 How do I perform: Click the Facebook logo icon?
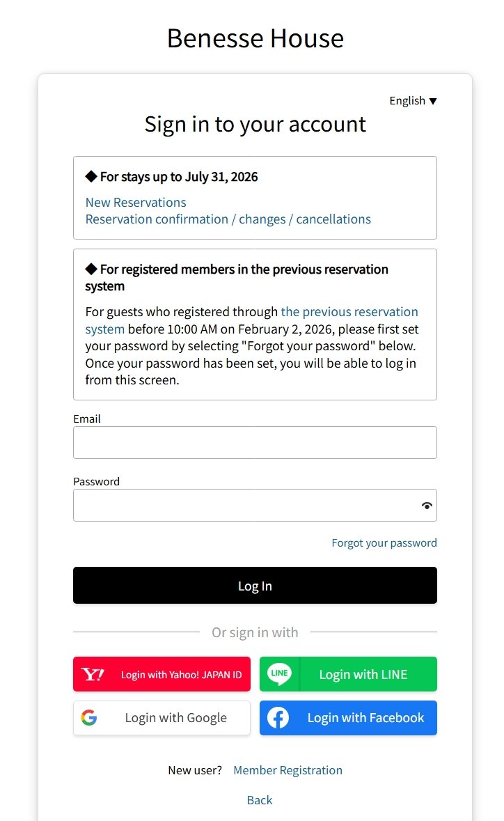278,718
